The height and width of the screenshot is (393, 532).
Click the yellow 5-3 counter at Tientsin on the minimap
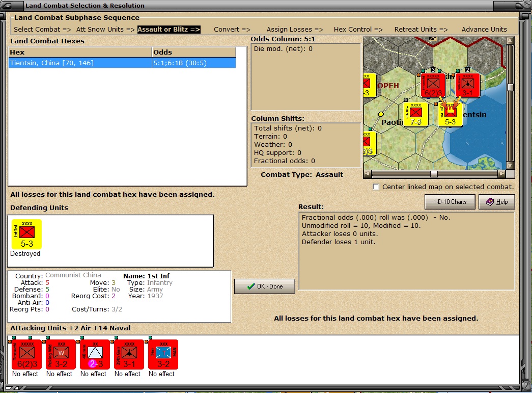pos(450,116)
